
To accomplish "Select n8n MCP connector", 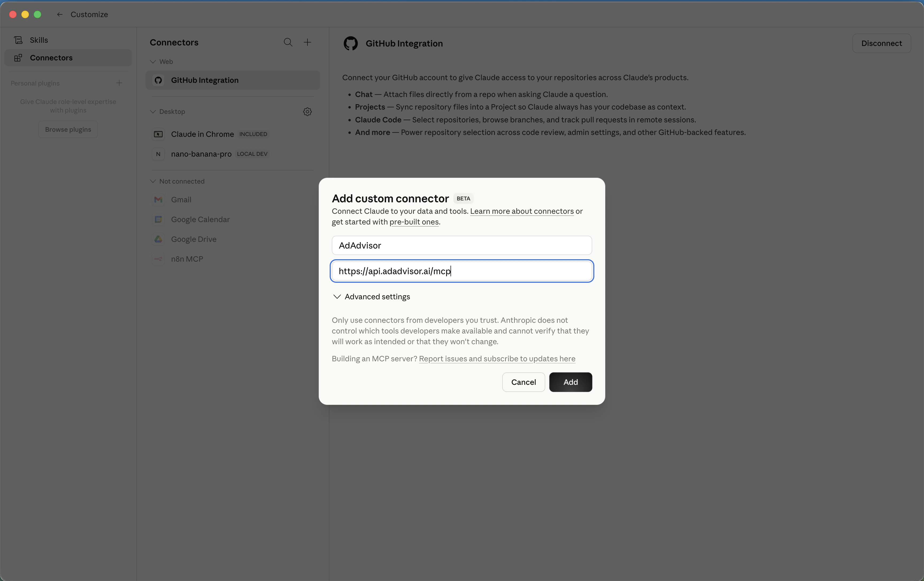I will coord(233,259).
